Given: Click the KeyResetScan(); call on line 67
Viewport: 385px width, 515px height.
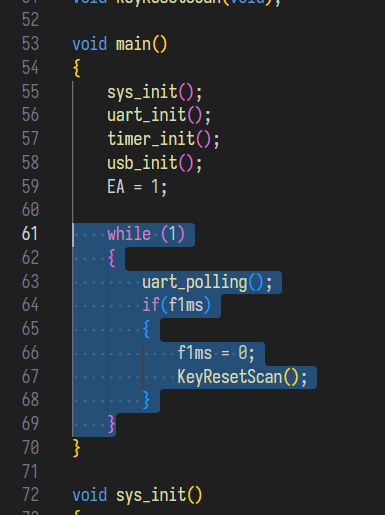Looking at the screenshot, I should click(242, 377).
